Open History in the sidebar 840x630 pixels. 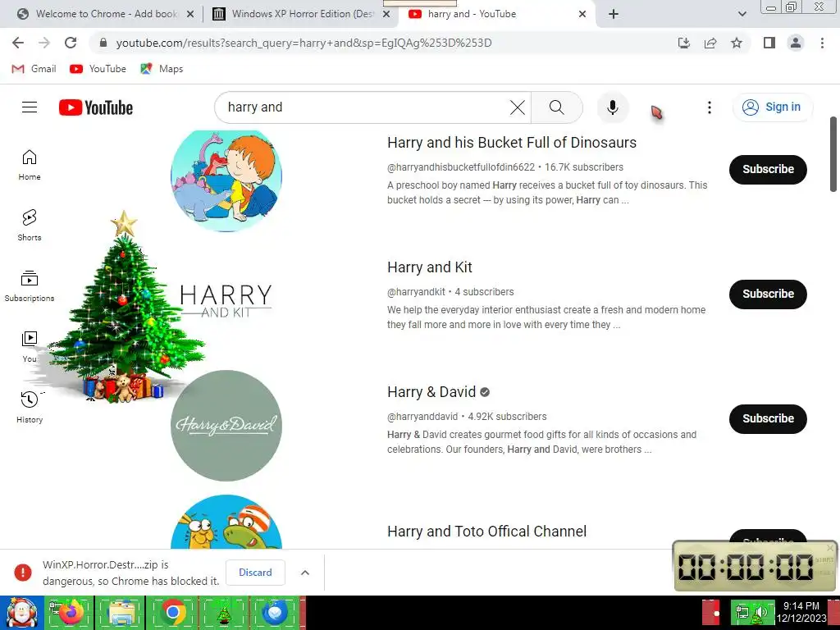(x=30, y=408)
